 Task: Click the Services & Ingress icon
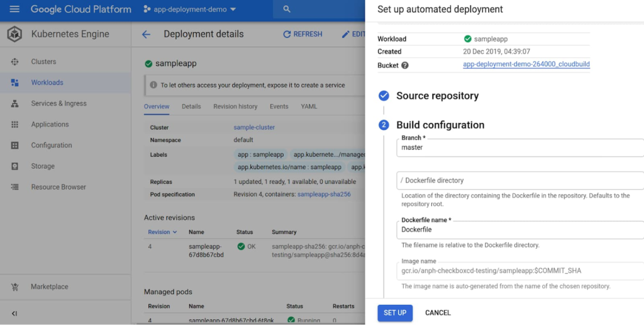click(15, 104)
